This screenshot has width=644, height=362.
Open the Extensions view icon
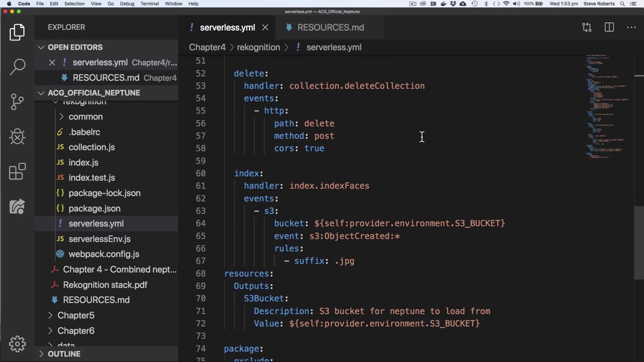pos(17,171)
